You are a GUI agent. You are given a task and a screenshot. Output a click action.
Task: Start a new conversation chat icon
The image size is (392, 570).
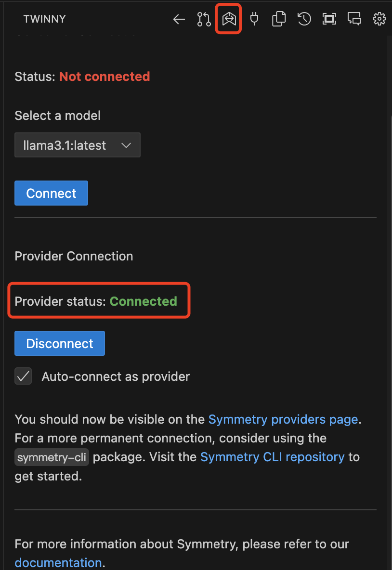[x=354, y=19]
